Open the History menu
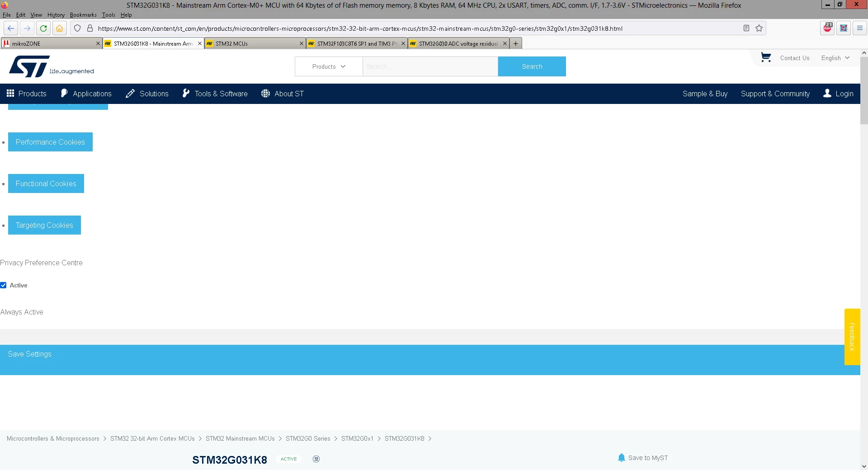 (x=56, y=15)
